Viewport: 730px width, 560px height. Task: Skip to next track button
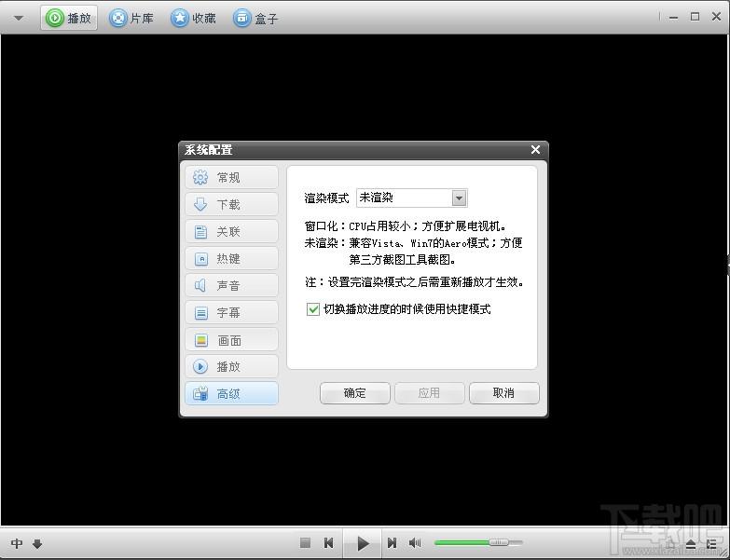392,543
